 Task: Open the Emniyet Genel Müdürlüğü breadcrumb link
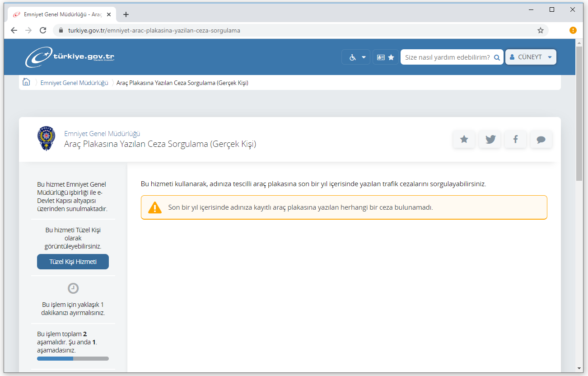(x=74, y=83)
